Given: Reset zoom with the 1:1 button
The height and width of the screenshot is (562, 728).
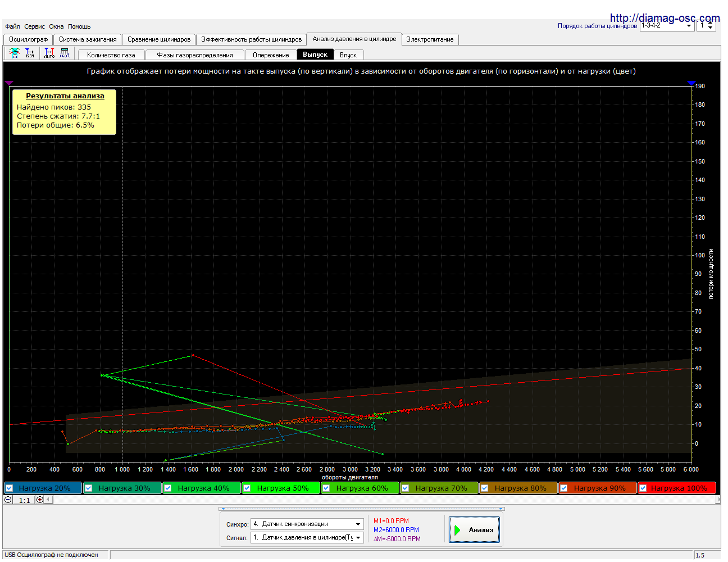Looking at the screenshot, I should coord(24,500).
